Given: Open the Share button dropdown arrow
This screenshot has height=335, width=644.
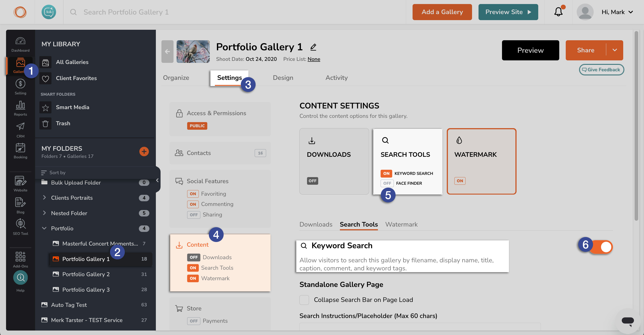Looking at the screenshot, I should point(615,50).
